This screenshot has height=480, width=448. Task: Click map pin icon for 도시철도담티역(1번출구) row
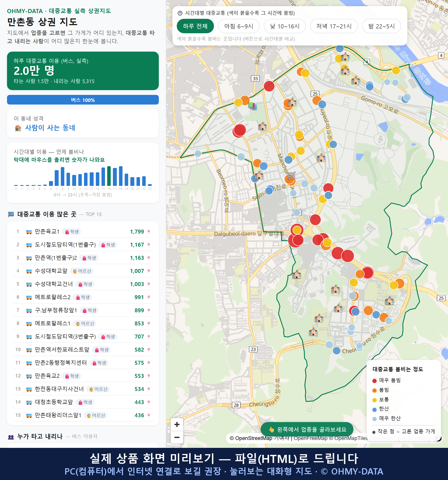149,245
